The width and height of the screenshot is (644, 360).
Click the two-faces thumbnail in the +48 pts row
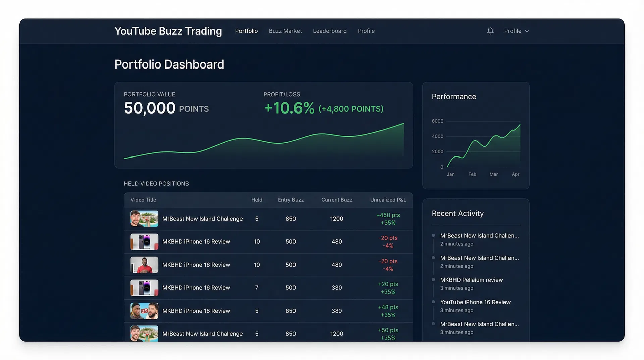point(144,311)
